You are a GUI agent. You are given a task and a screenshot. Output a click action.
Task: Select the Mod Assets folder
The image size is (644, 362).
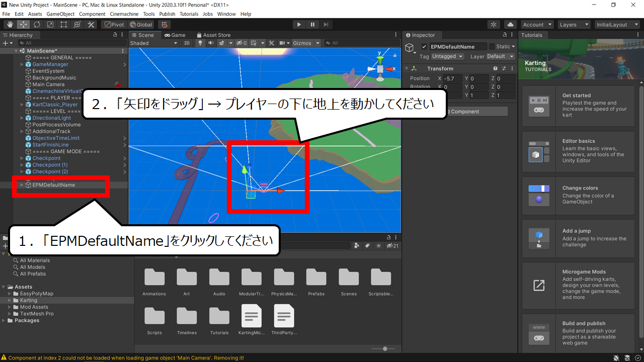[34, 307]
